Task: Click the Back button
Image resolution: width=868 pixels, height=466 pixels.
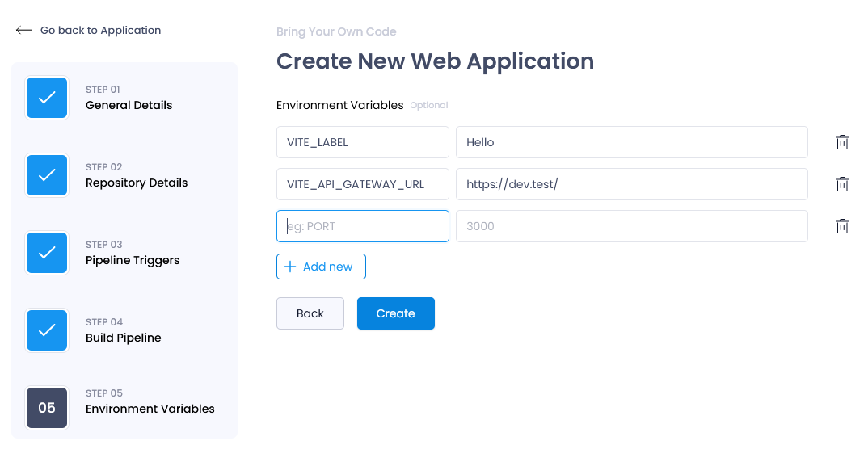Action: tap(310, 313)
